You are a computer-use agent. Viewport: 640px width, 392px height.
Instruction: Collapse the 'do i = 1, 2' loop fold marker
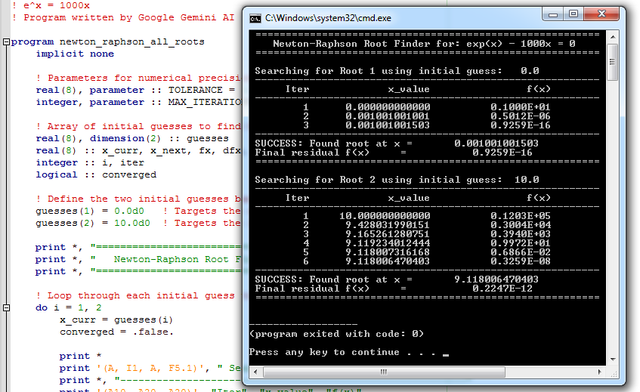(x=6, y=307)
